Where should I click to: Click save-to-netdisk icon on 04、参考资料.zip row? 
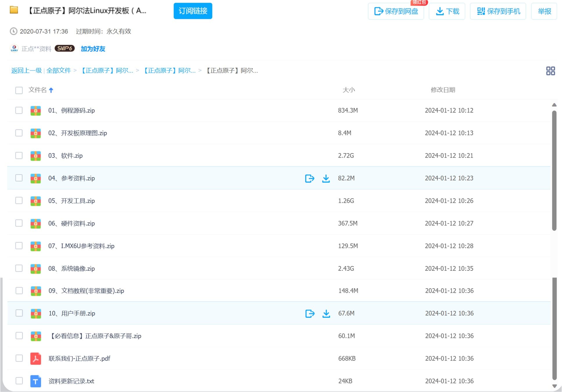point(309,178)
